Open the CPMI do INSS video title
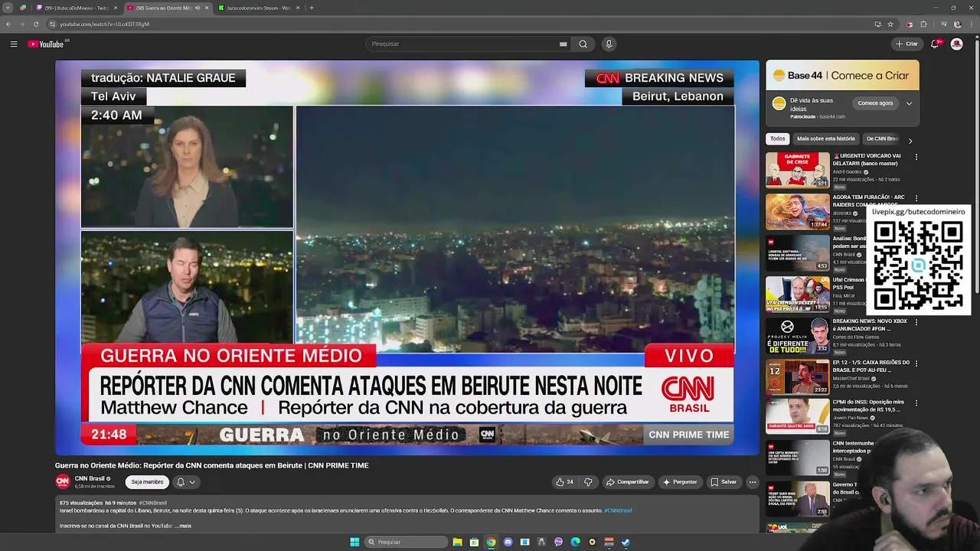 pos(868,405)
